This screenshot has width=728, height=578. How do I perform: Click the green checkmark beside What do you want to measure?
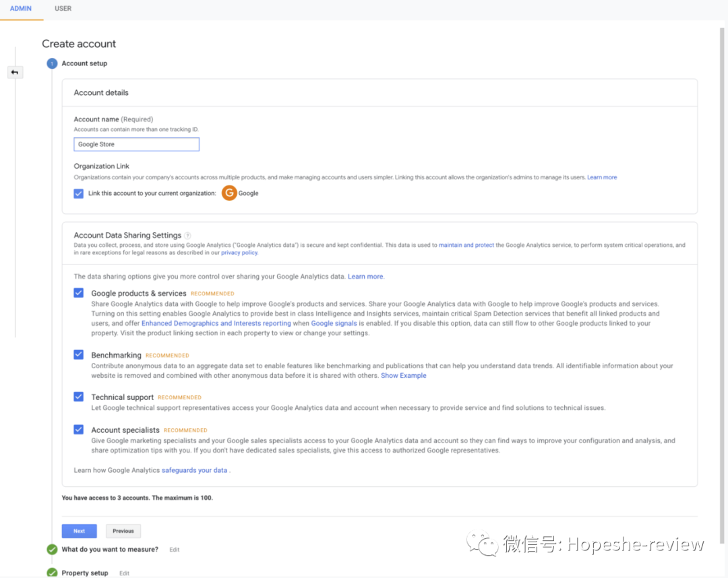[x=52, y=550]
